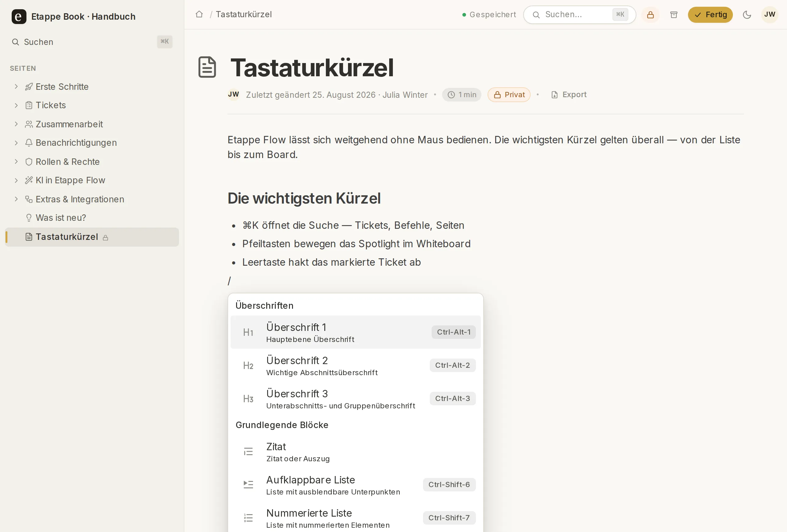Expand the Zusammenarbeit tree chevron
Viewport: 787px width, 532px height.
pyautogui.click(x=16, y=124)
